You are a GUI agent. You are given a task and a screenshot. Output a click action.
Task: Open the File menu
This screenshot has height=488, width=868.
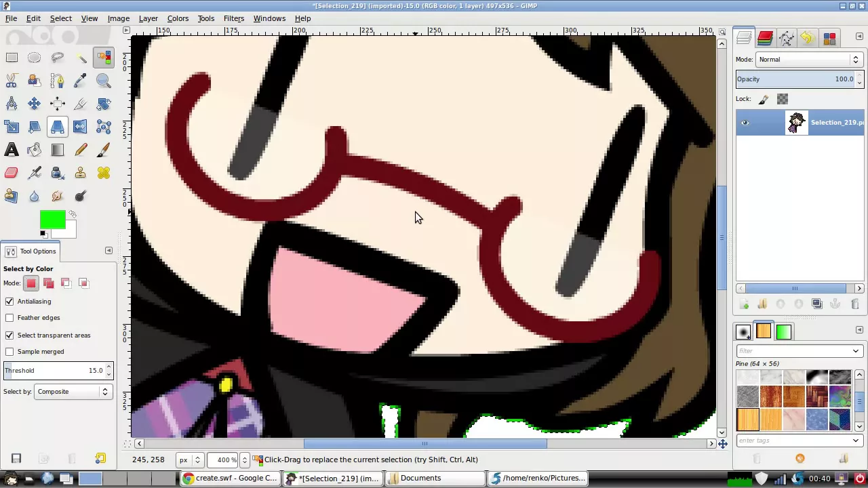12,18
